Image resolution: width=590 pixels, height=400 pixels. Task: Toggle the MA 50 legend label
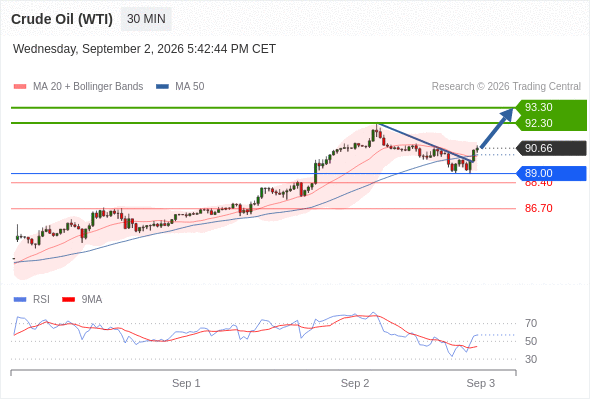tap(190, 87)
